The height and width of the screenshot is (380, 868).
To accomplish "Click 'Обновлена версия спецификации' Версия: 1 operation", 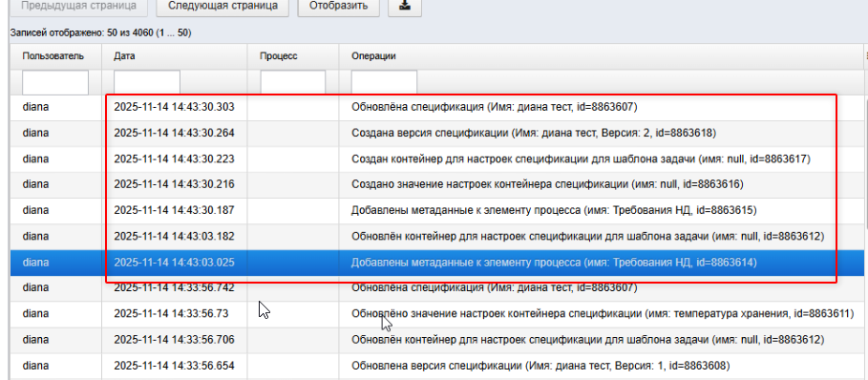I will coord(540,366).
